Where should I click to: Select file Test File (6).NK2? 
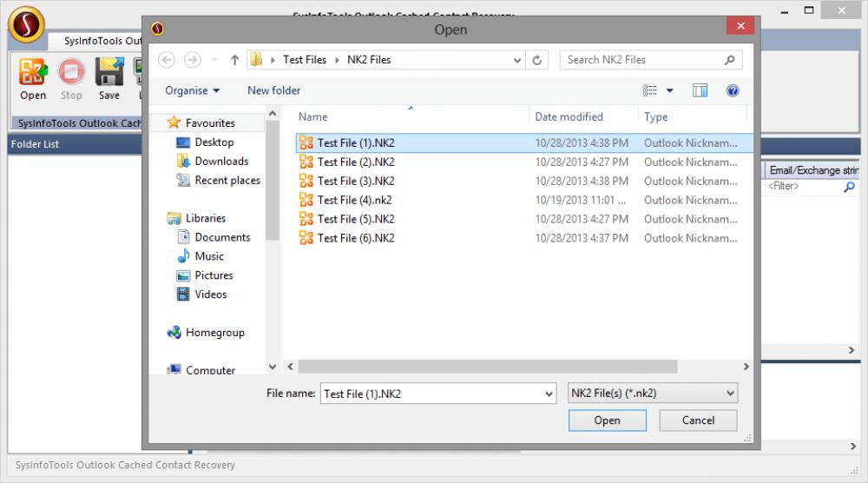click(524, 238)
